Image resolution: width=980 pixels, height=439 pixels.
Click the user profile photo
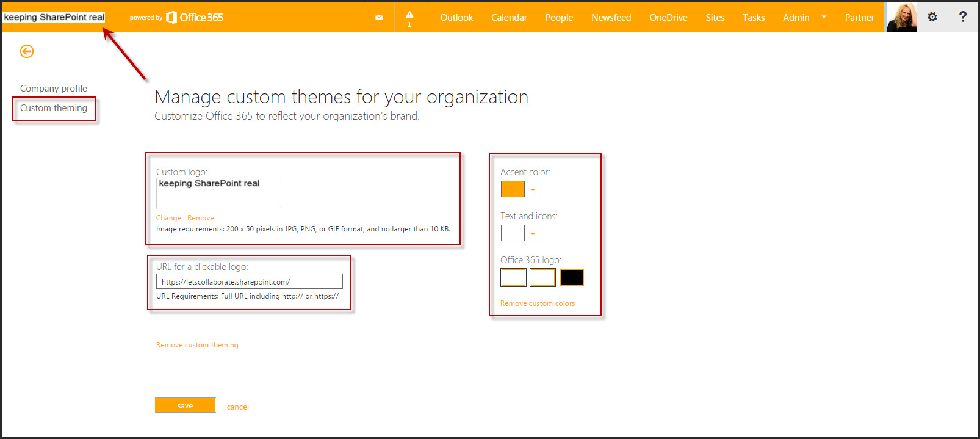901,17
